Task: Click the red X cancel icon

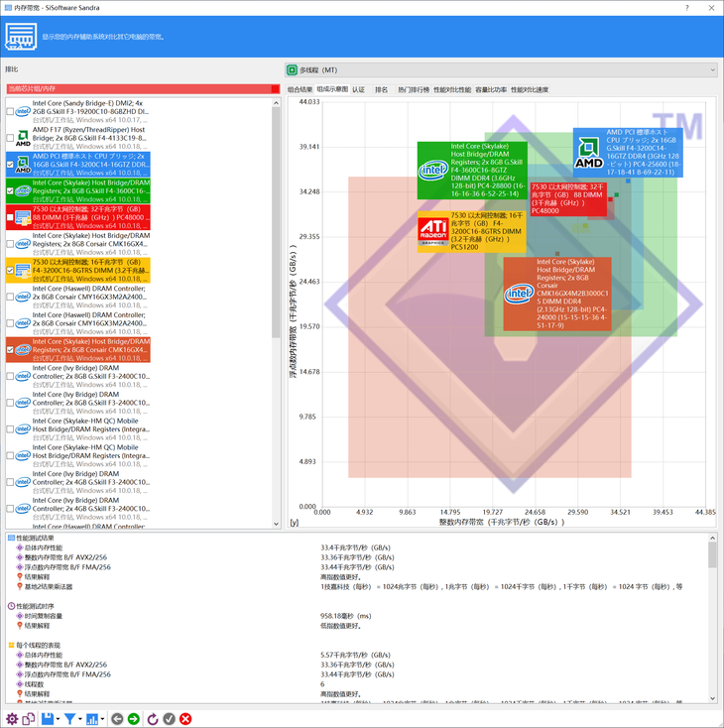Action: [x=185, y=719]
